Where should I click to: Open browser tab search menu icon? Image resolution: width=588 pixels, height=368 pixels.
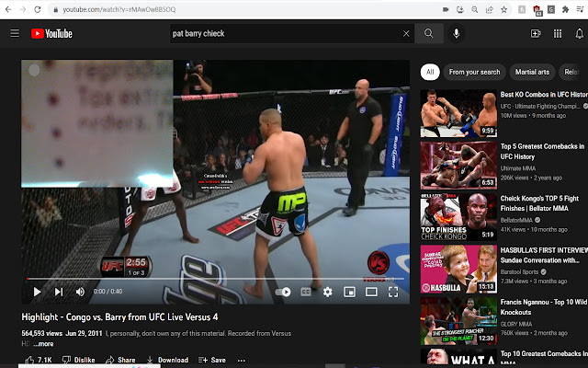pos(580,10)
